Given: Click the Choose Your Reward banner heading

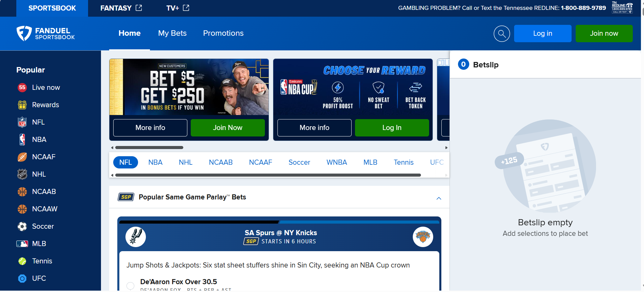Looking at the screenshot, I should [374, 70].
